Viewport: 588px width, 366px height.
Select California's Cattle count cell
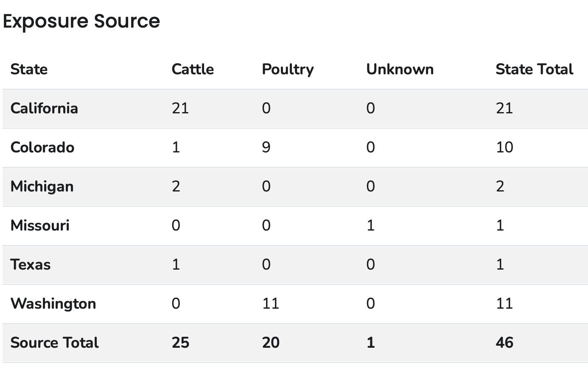tap(180, 108)
